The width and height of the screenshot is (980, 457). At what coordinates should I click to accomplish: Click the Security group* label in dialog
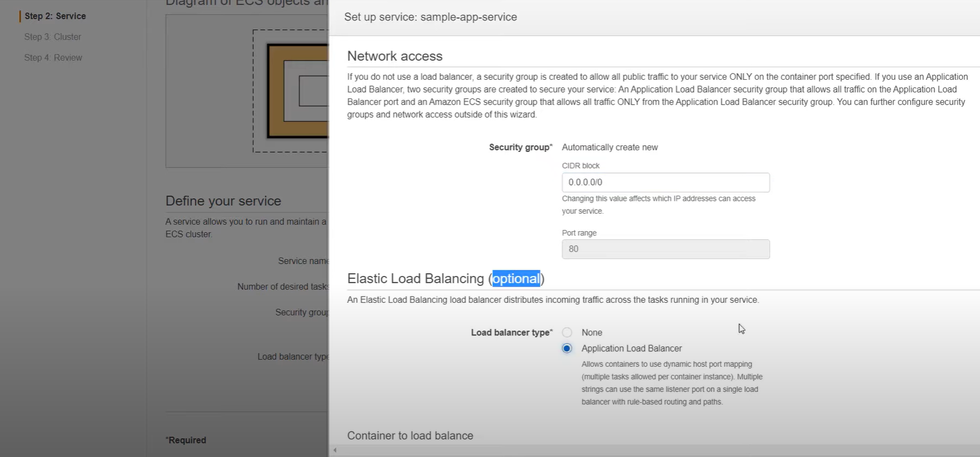point(520,147)
